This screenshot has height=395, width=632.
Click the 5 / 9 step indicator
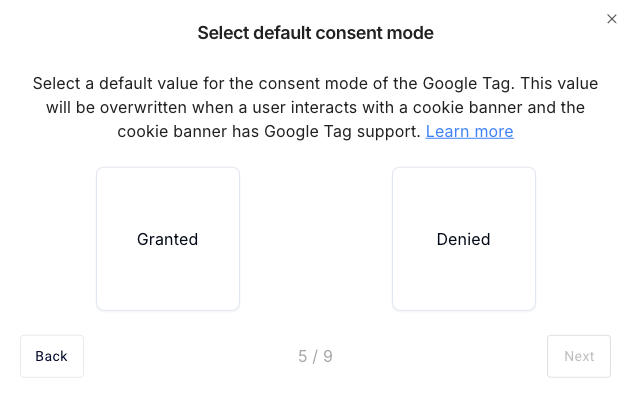(x=316, y=356)
